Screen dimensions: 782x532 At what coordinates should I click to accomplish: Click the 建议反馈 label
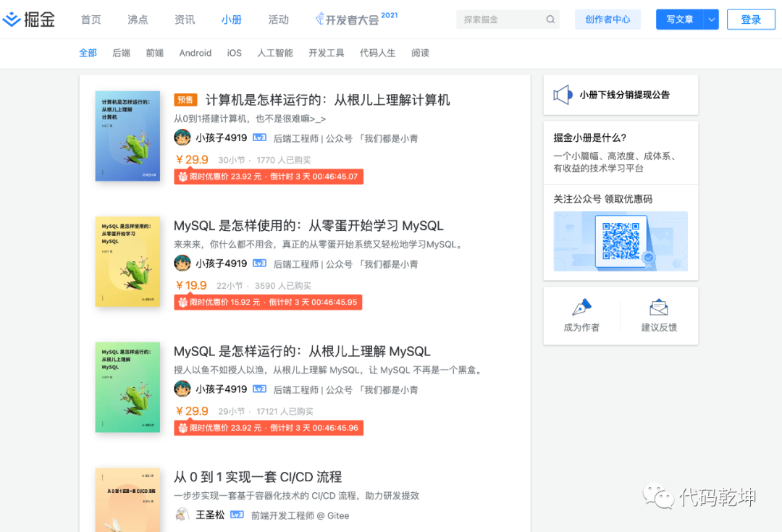pos(659,327)
